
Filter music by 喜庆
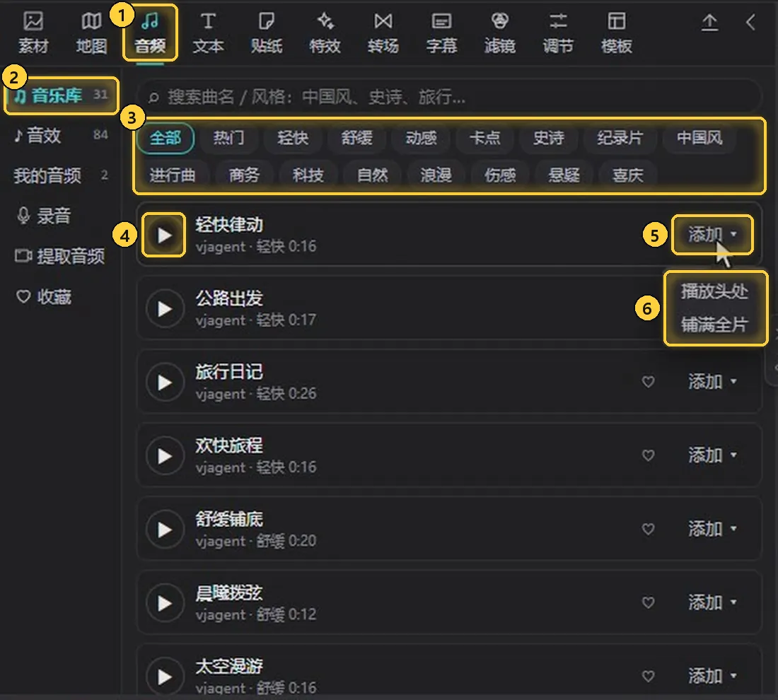tap(627, 175)
